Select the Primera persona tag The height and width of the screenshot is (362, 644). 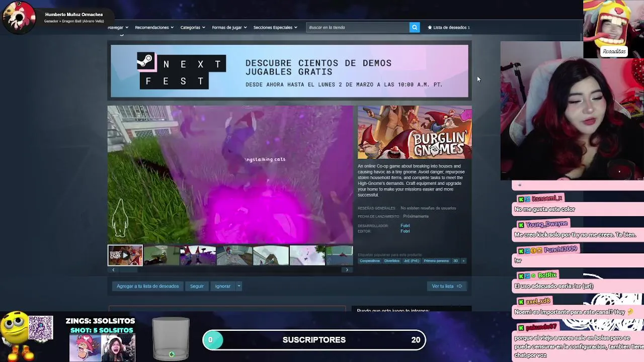click(436, 261)
